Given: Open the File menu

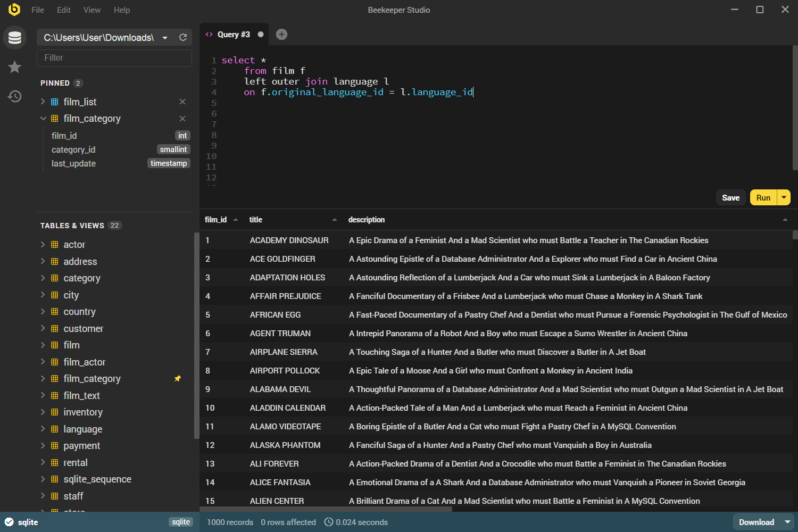Looking at the screenshot, I should coord(38,10).
